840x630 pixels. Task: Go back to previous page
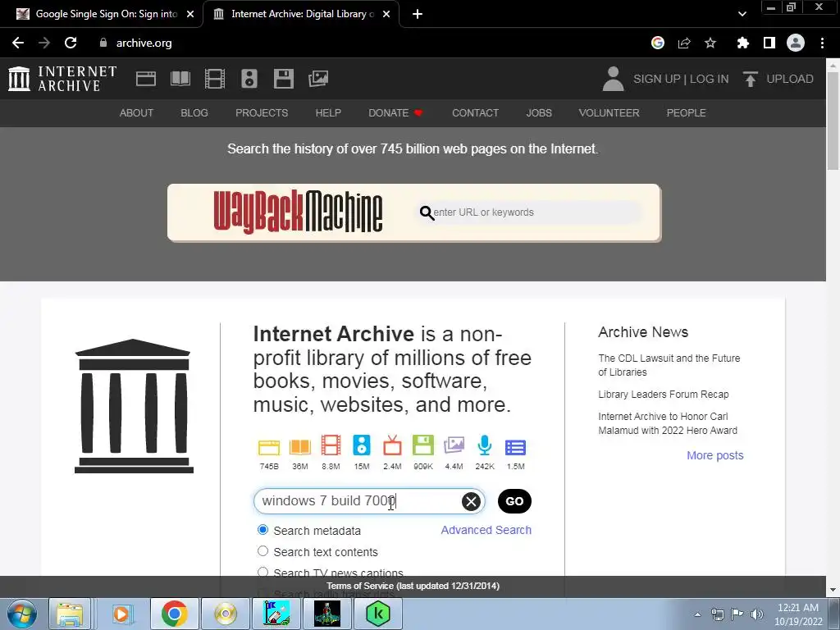point(18,43)
